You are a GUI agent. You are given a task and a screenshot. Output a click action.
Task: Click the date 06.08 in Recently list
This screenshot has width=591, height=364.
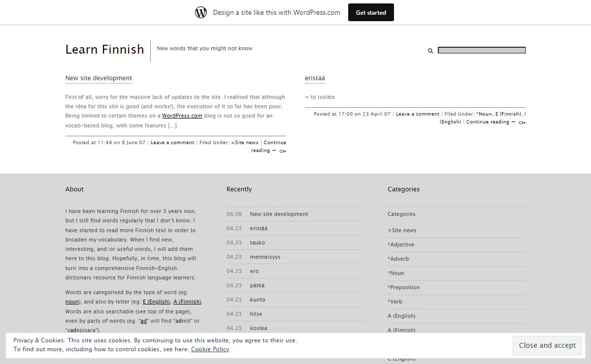[234, 214]
